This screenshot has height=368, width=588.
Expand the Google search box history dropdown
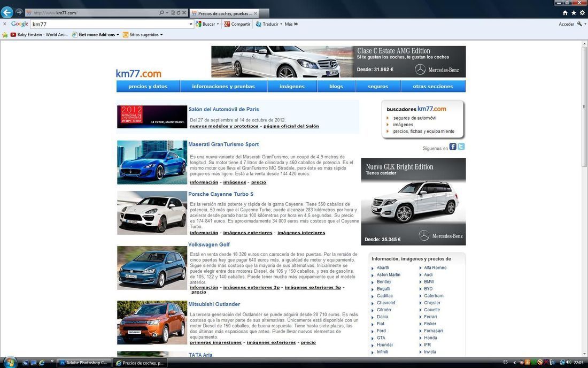tap(191, 24)
